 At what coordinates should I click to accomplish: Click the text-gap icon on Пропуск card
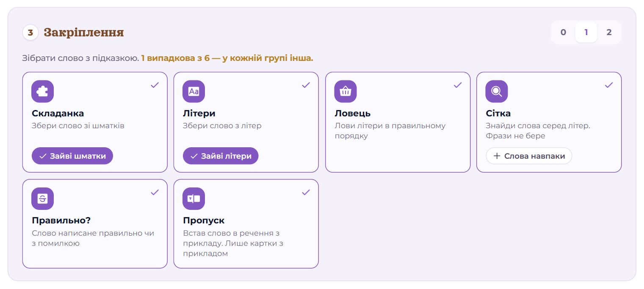(193, 198)
